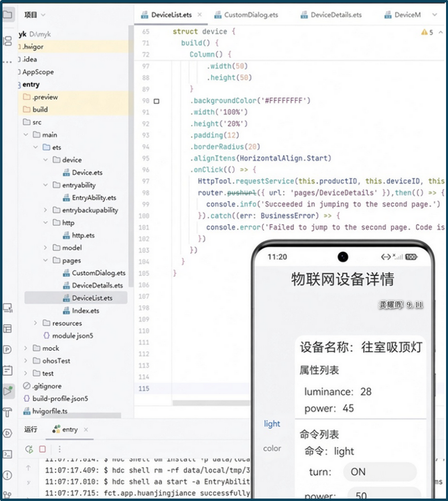Select DeviceList.ets in project tree
This screenshot has height=501, width=448.
(76, 298)
